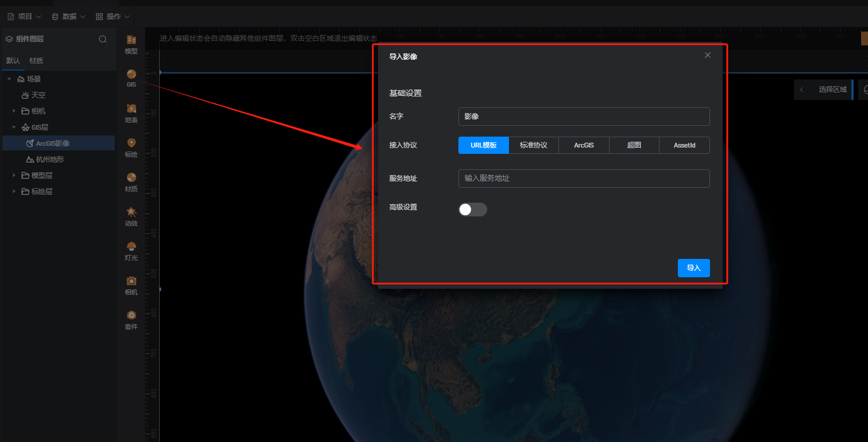Open the 灯光 lighting tool
Image resolution: width=868 pixels, height=442 pixels.
click(x=131, y=251)
